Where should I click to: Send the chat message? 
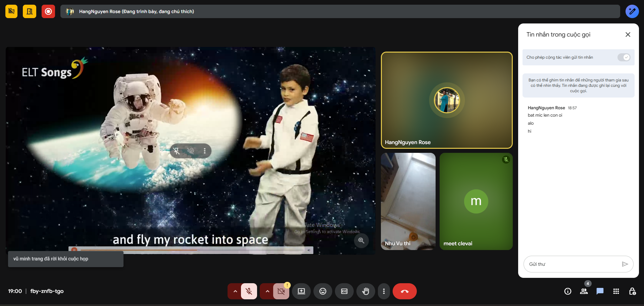[625, 264]
